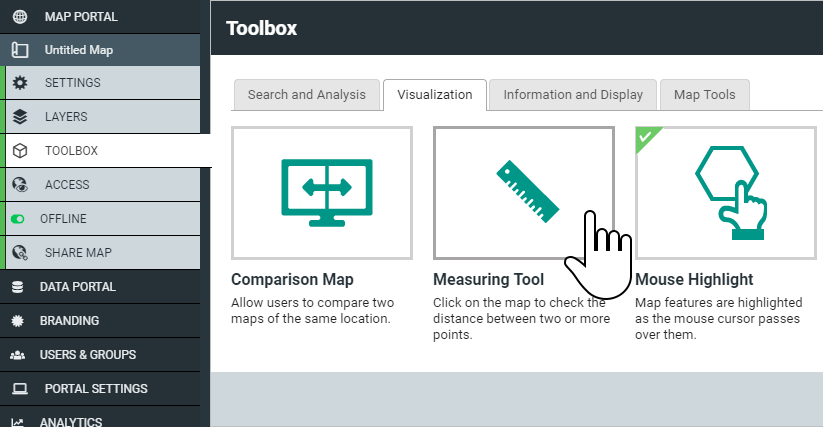Image resolution: width=823 pixels, height=427 pixels.
Task: Click the Toolbox cube icon
Action: [20, 151]
